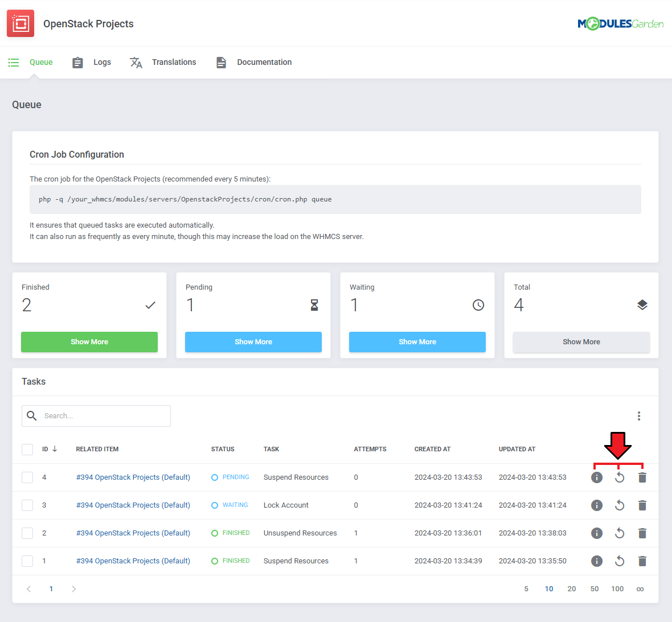Click retry icon for Lock Account task

(x=619, y=505)
